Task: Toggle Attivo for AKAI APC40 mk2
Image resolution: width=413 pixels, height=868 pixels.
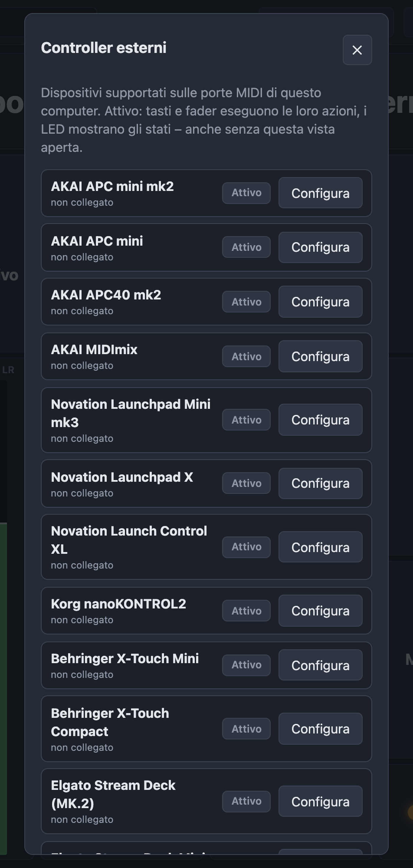Action: (x=246, y=302)
